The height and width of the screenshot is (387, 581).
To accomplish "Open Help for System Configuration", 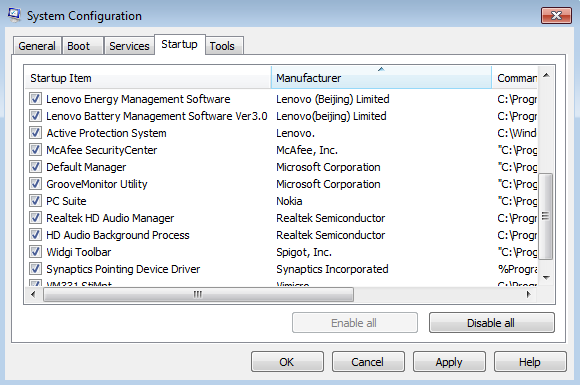I will [x=530, y=362].
